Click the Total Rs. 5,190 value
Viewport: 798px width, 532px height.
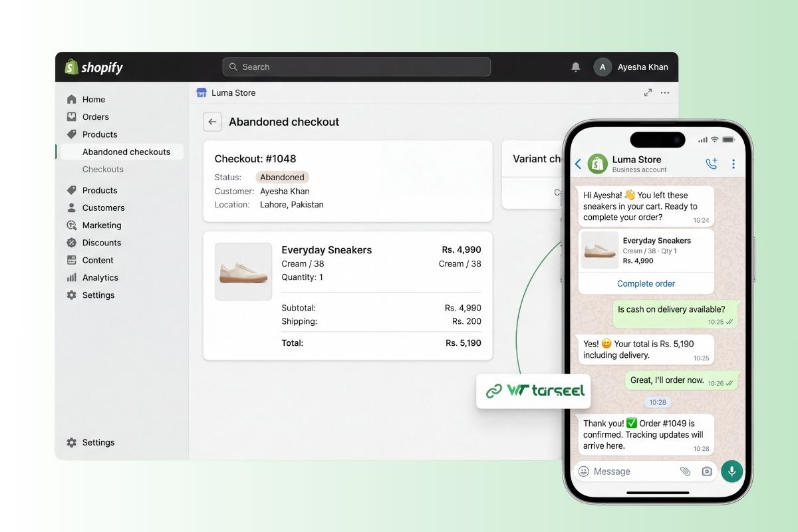464,343
